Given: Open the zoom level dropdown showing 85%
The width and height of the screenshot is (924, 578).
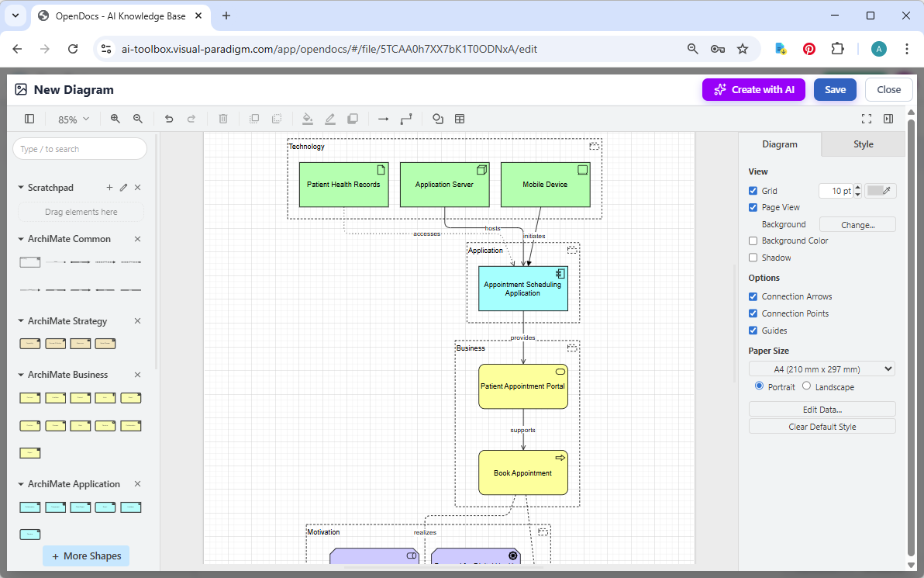Looking at the screenshot, I should click(72, 119).
